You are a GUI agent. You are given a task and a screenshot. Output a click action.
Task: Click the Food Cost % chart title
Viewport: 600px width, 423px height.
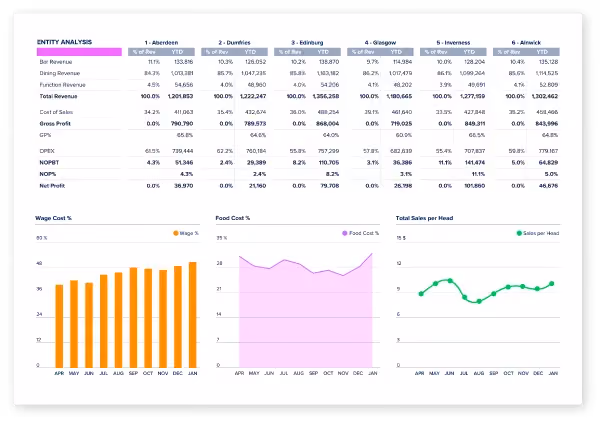[x=233, y=218]
